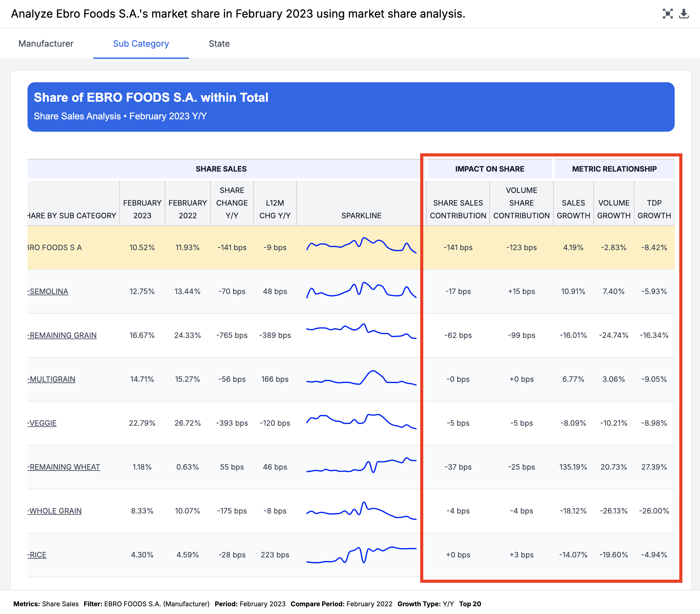Screen dimensions: 700x614
Task: Open the State tab
Action: pos(219,44)
